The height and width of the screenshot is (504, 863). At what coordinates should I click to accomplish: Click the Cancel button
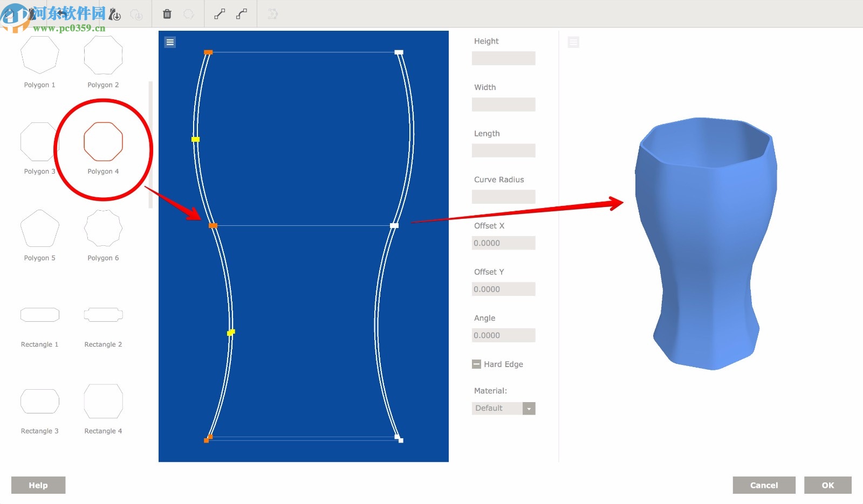click(x=764, y=485)
